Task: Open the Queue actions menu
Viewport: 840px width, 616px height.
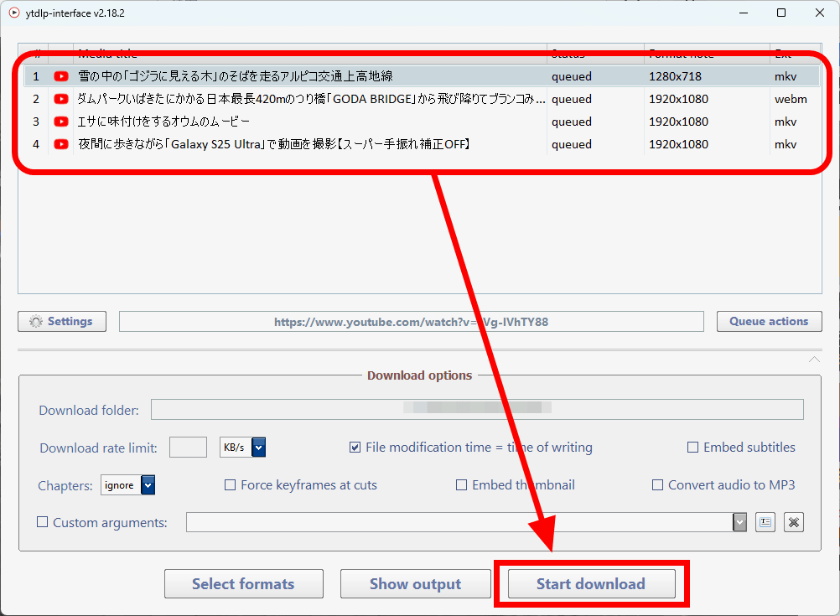Action: point(769,321)
